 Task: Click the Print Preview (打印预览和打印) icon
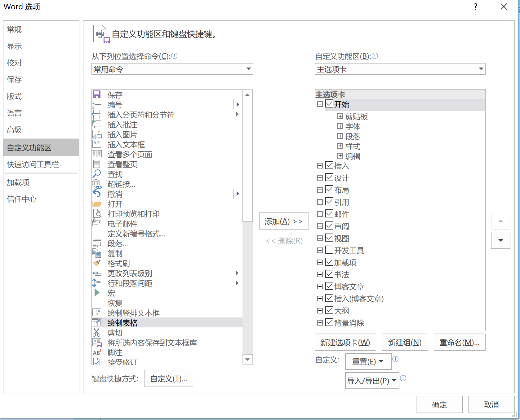tap(97, 213)
